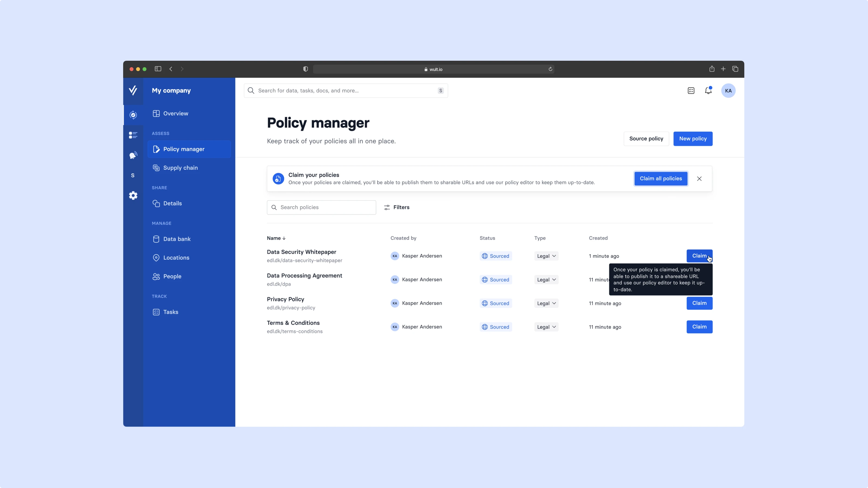Dismiss the Claim your policies banner
The image size is (868, 488).
pos(699,179)
